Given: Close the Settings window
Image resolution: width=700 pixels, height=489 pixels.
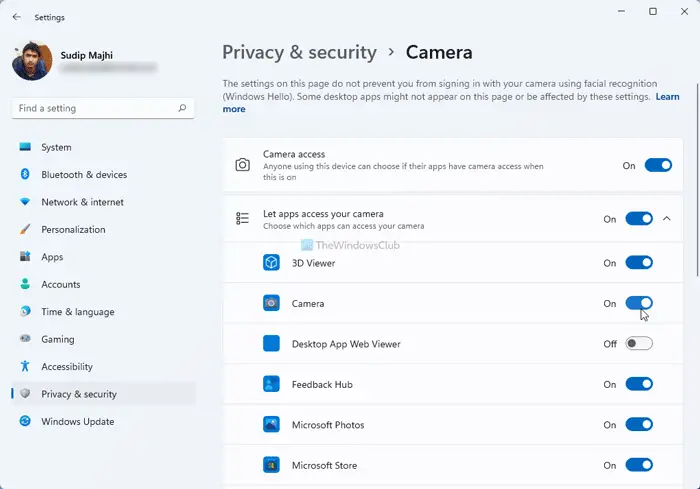Looking at the screenshot, I should click(x=684, y=11).
